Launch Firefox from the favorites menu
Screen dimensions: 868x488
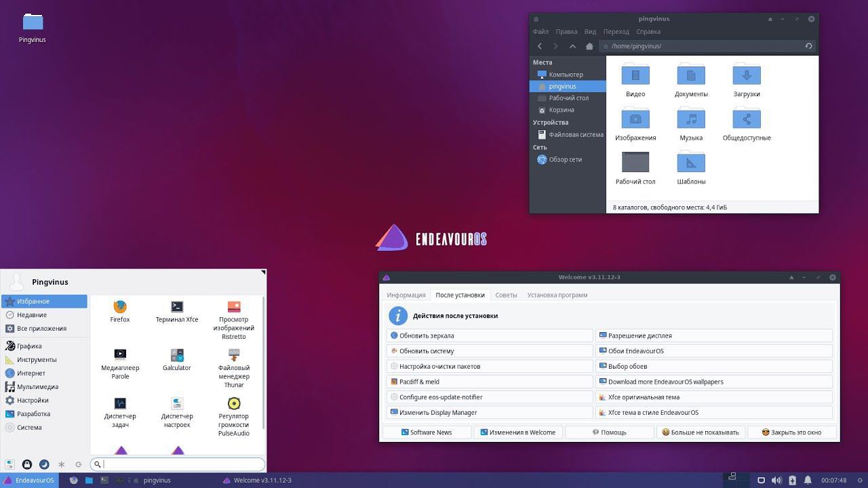pos(120,311)
